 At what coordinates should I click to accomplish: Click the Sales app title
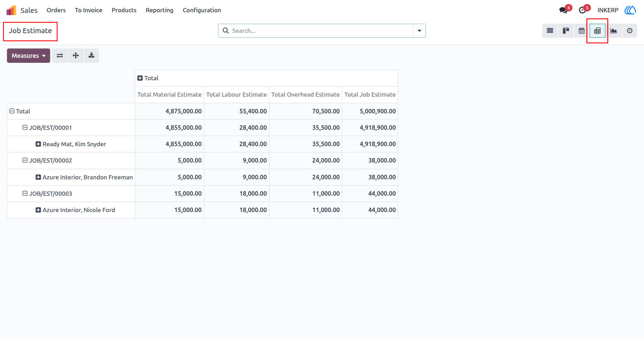click(x=29, y=10)
